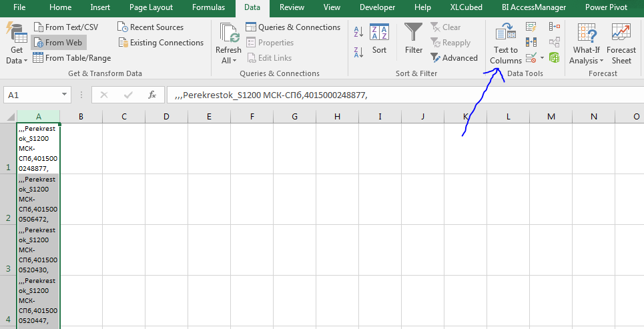Image resolution: width=644 pixels, height=329 pixels.
Task: Confirm entry with the checkmark button
Action: tap(128, 95)
